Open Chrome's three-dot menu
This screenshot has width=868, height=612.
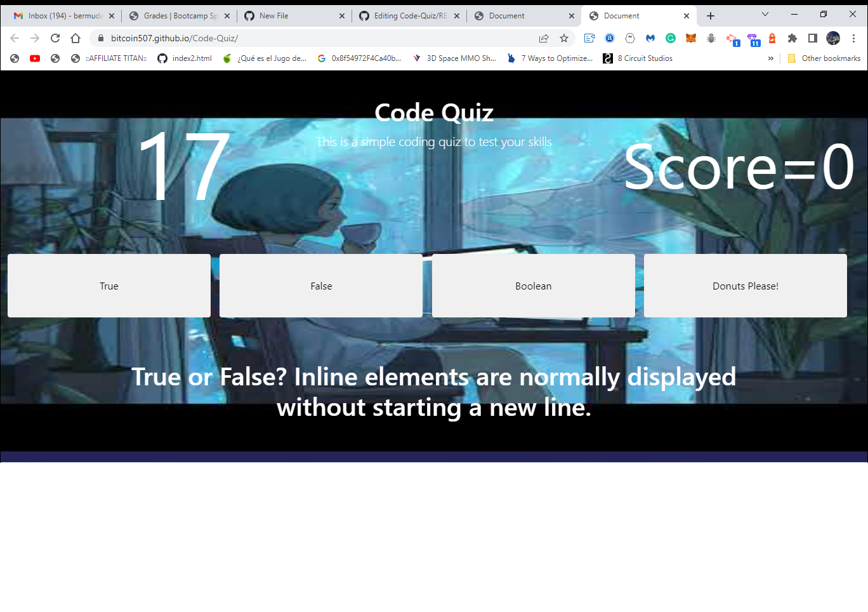tap(854, 38)
